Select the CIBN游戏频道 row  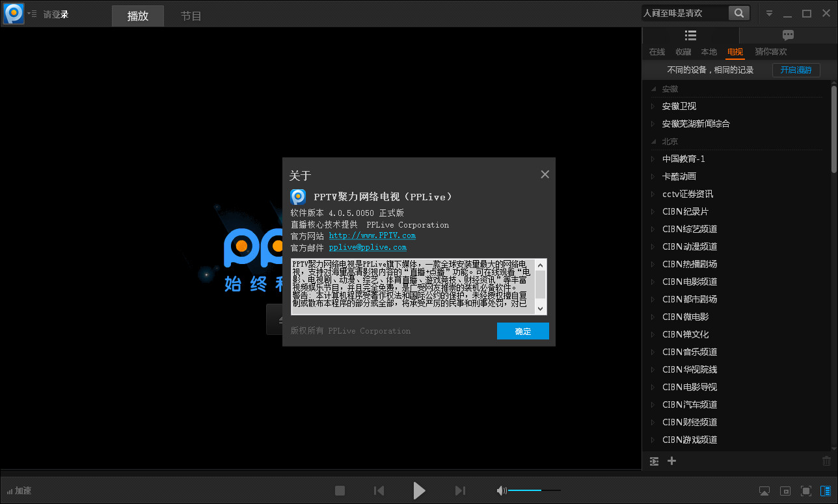(736, 440)
